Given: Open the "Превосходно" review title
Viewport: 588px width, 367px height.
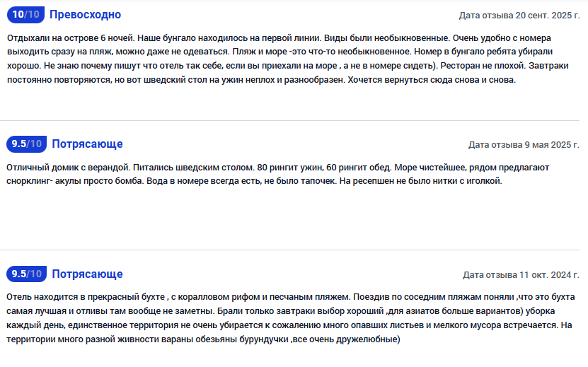Looking at the screenshot, I should (x=85, y=14).
